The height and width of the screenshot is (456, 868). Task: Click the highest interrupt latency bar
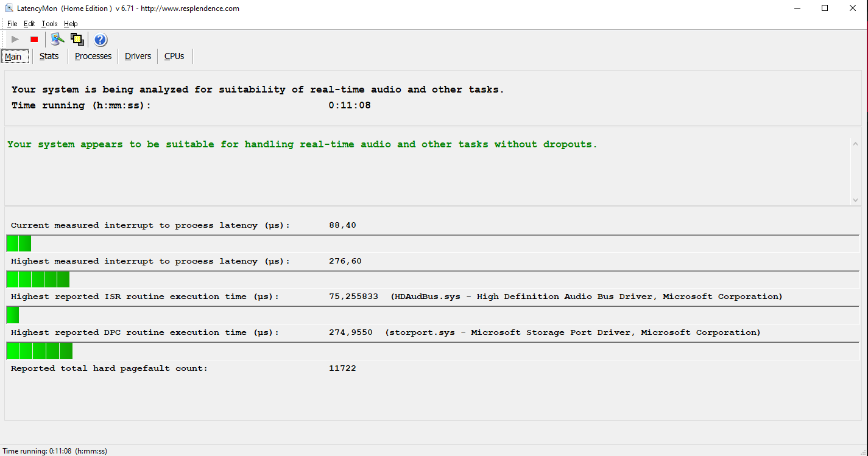tap(432, 279)
